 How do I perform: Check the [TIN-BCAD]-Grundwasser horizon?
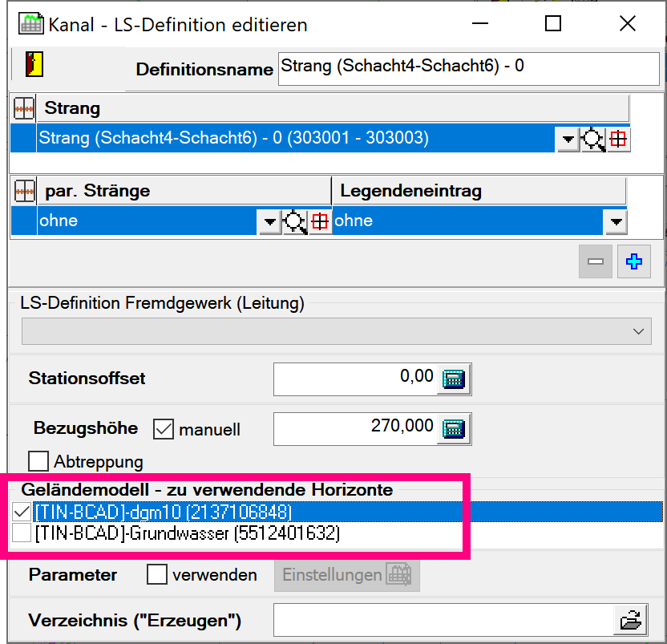click(22, 533)
